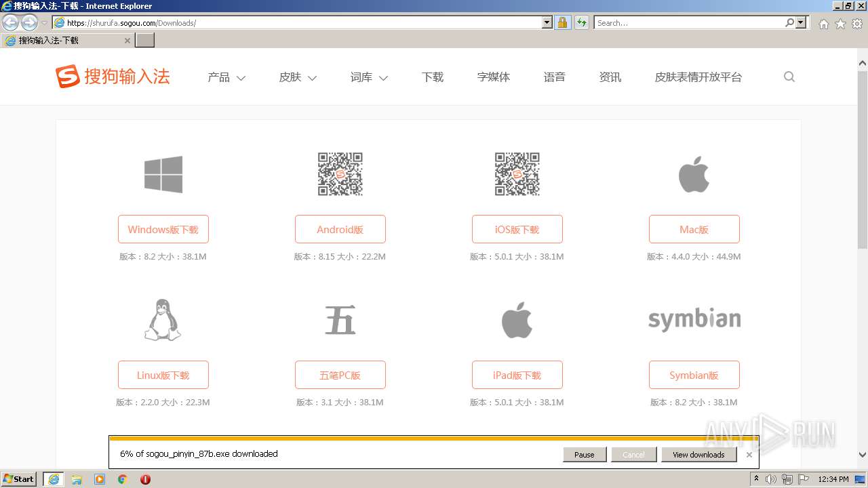
Task: Open Internet Explorer from the taskbar
Action: [x=54, y=479]
